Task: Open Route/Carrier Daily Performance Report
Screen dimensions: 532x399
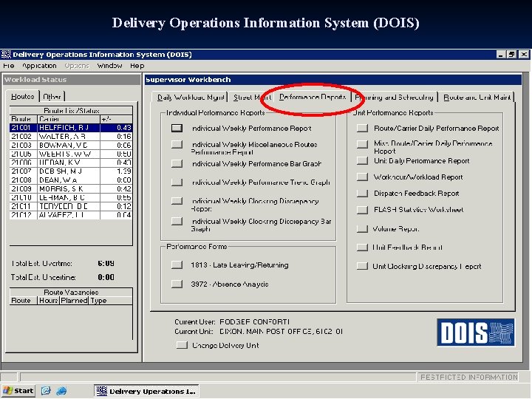Action: [x=362, y=128]
